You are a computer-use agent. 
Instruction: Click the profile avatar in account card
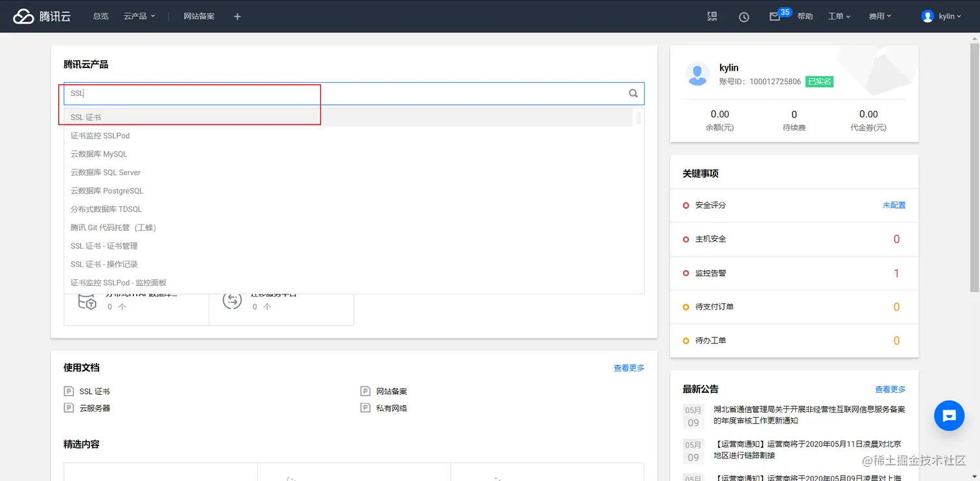pos(697,74)
